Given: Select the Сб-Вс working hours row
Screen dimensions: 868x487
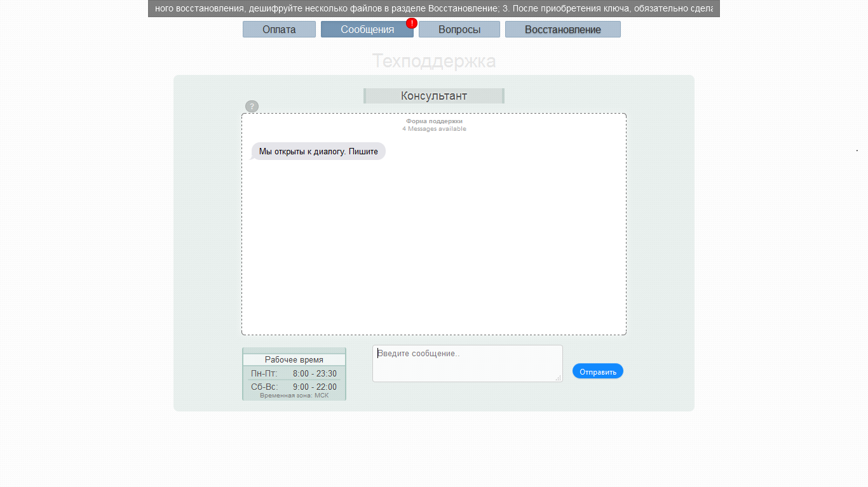Looking at the screenshot, I should tap(294, 387).
